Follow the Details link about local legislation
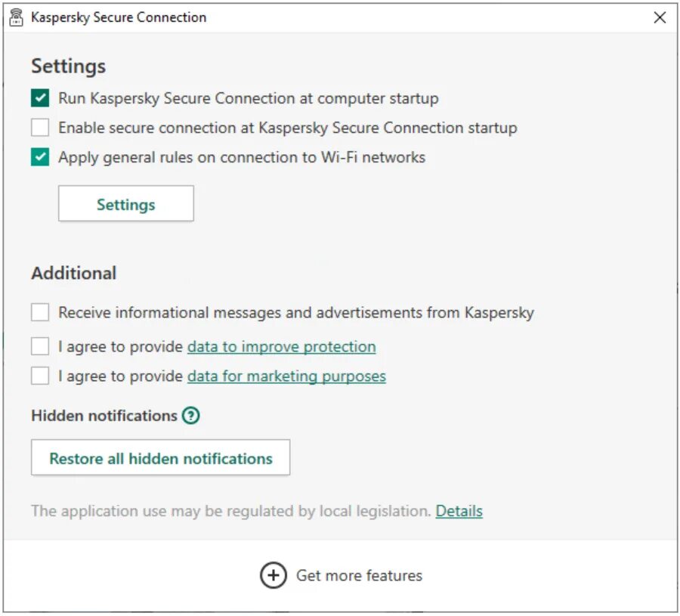The width and height of the screenshot is (680, 616). pyautogui.click(x=459, y=511)
